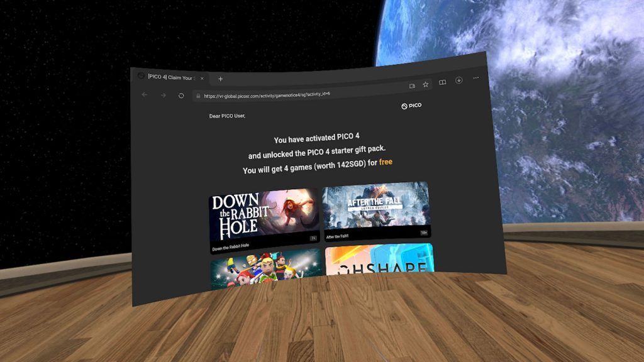This screenshot has height=362, width=644.
Task: Close the '[PICO 4] Claim Your' tab
Action: (202, 78)
